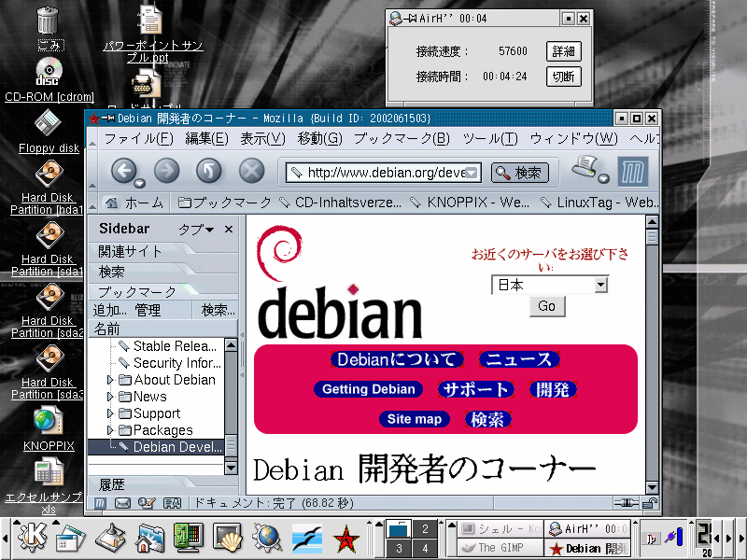Click the 検索 button beside the URL bar
Image resolution: width=747 pixels, height=560 pixels.
point(520,173)
